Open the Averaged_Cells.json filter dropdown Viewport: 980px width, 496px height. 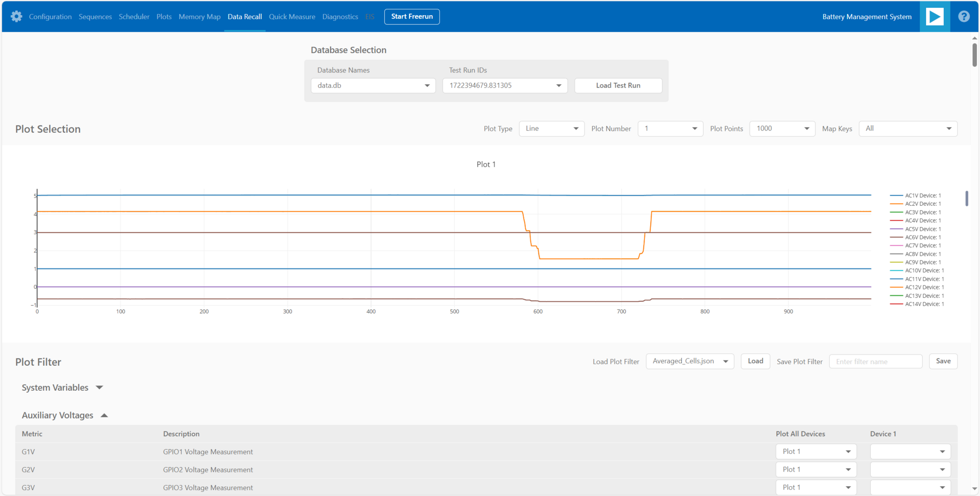pos(690,361)
